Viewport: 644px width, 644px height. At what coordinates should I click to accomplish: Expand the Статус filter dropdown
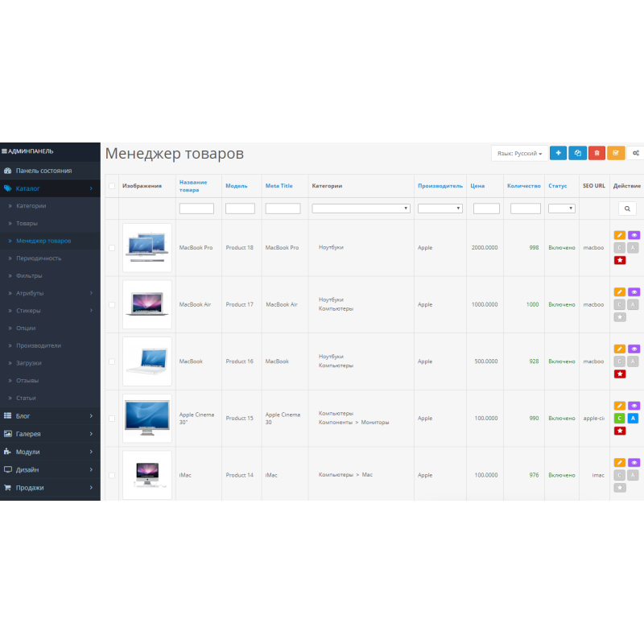pyautogui.click(x=561, y=208)
